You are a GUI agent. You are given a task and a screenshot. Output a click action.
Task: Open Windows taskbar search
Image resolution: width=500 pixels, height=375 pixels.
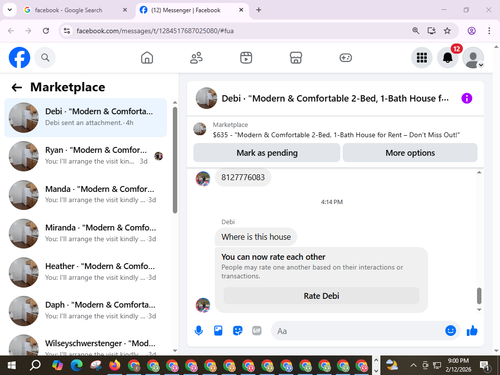tap(35, 365)
